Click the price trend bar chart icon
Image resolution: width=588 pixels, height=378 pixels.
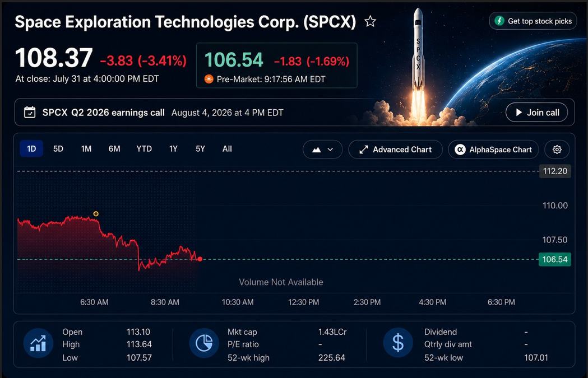coord(38,343)
